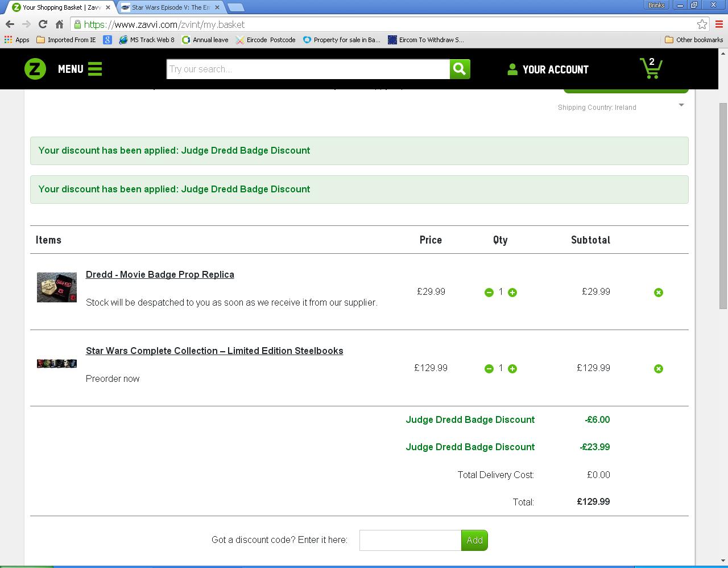Focus the discount code input field
This screenshot has height=568, width=728.
410,540
